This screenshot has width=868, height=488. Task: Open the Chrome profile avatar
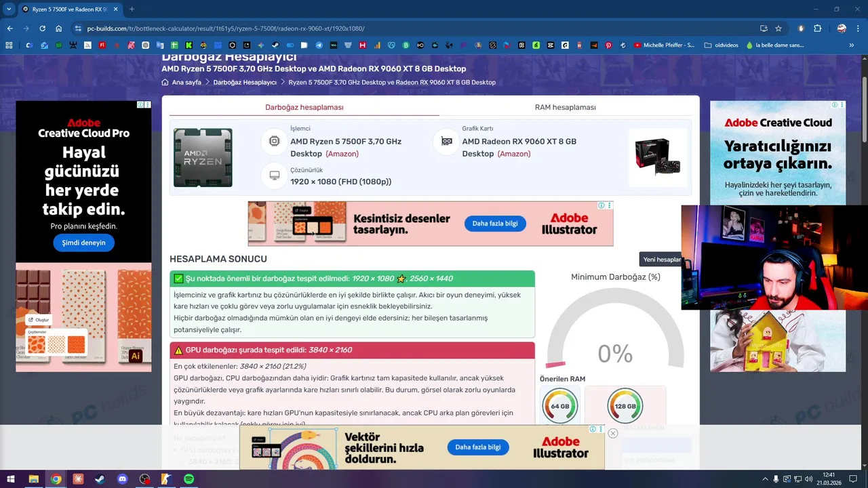coord(842,28)
